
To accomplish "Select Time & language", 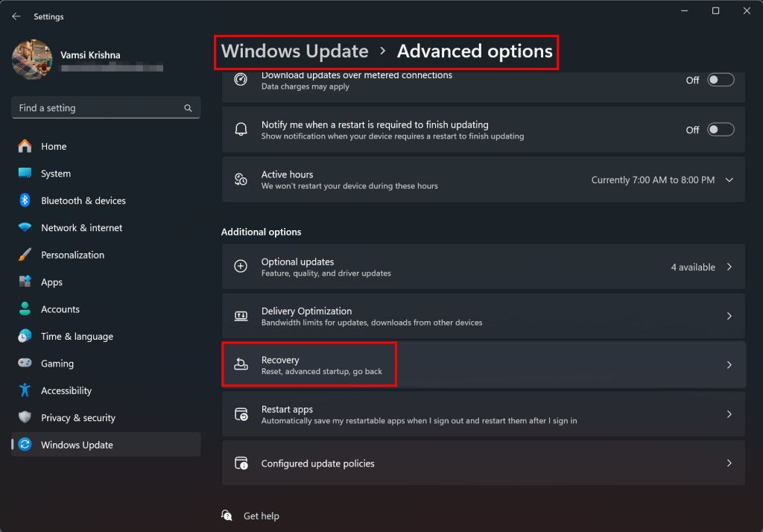I will pos(106,336).
